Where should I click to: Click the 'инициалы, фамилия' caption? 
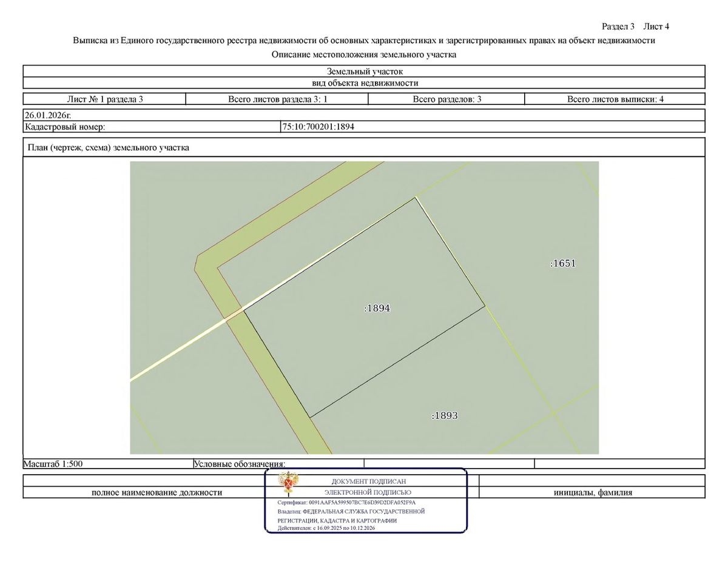[x=593, y=492]
